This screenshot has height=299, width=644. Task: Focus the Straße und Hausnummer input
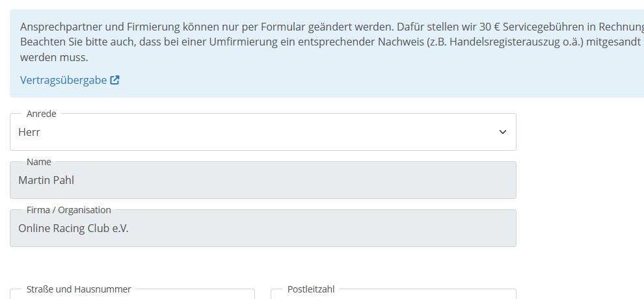coord(132,295)
